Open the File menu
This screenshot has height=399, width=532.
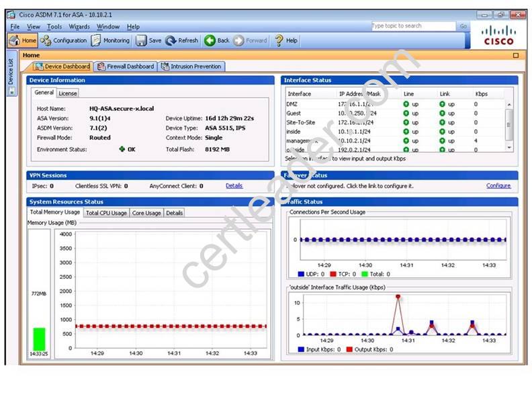15,26
